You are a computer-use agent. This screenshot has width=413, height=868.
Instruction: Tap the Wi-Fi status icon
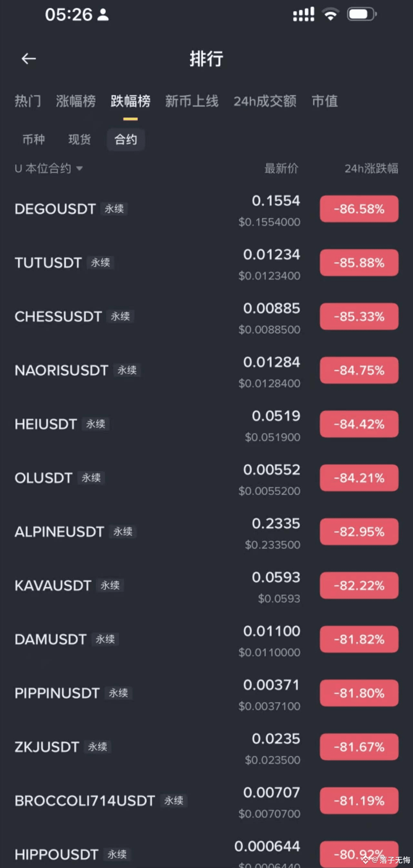pyautogui.click(x=330, y=15)
